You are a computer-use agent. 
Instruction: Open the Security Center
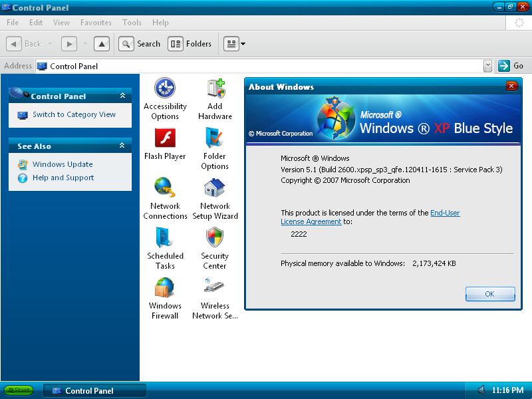[214, 239]
